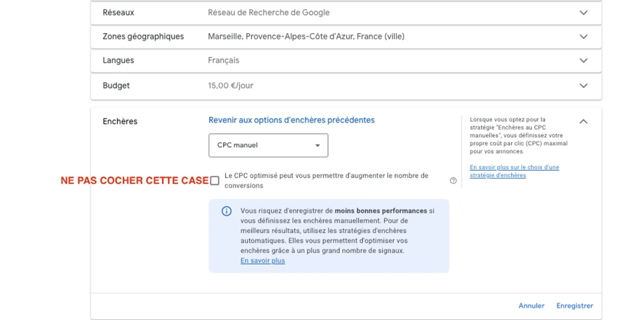644x320 pixels.
Task: Collapse the Enchères section chevron
Action: tap(583, 121)
